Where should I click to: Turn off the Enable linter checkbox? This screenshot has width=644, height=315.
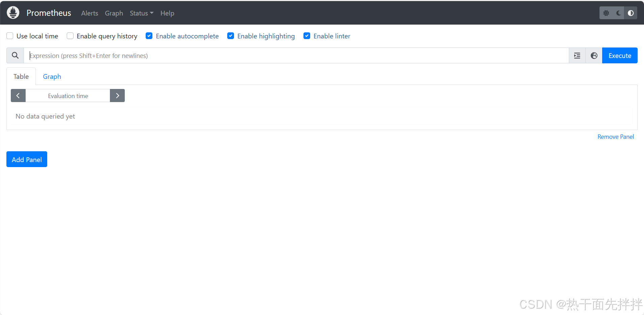pos(307,36)
